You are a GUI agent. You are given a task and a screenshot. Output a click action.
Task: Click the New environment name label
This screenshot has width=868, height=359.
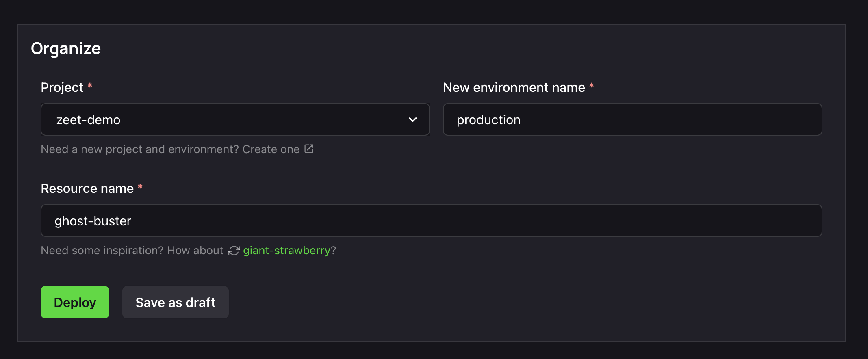pyautogui.click(x=514, y=87)
